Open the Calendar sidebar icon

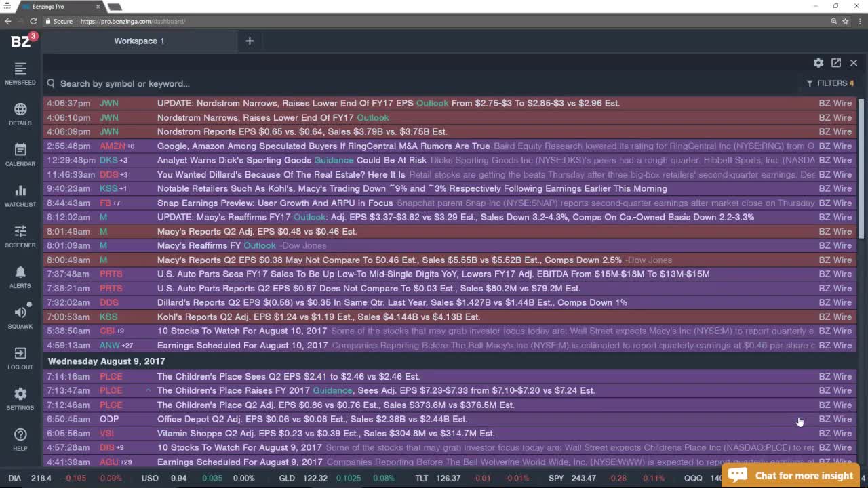coord(20,155)
